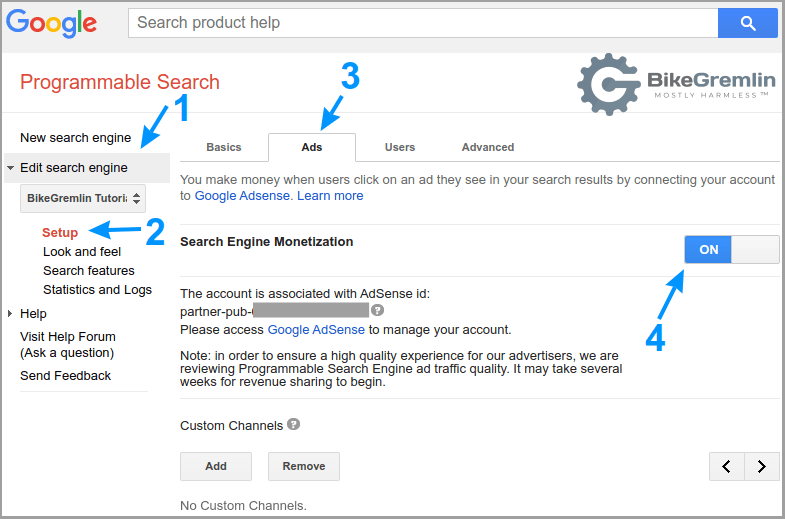
Task: Switch to the Advanced tab
Action: tap(488, 147)
